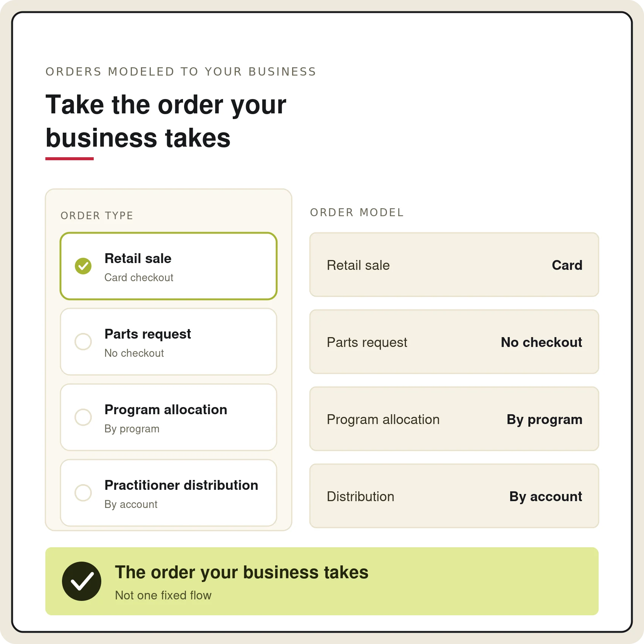Image resolution: width=644 pixels, height=644 pixels.
Task: Open the Program allocation By program row
Action: coord(454,419)
